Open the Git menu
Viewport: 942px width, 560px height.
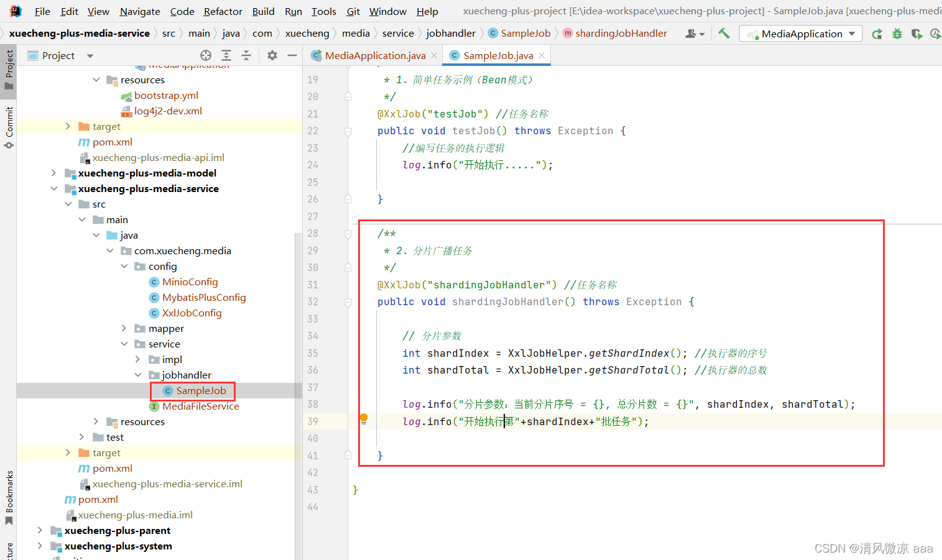tap(353, 11)
